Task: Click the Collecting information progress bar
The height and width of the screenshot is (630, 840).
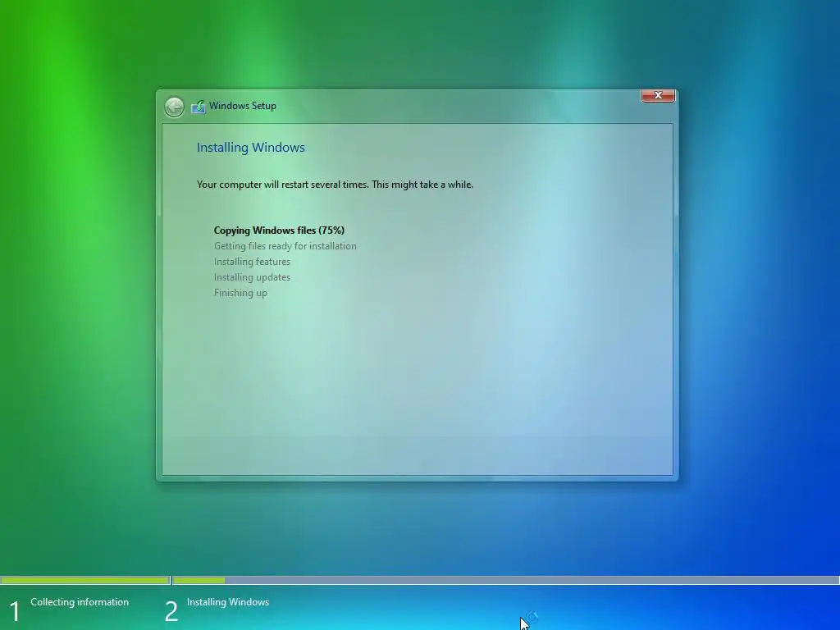Action: (85, 580)
